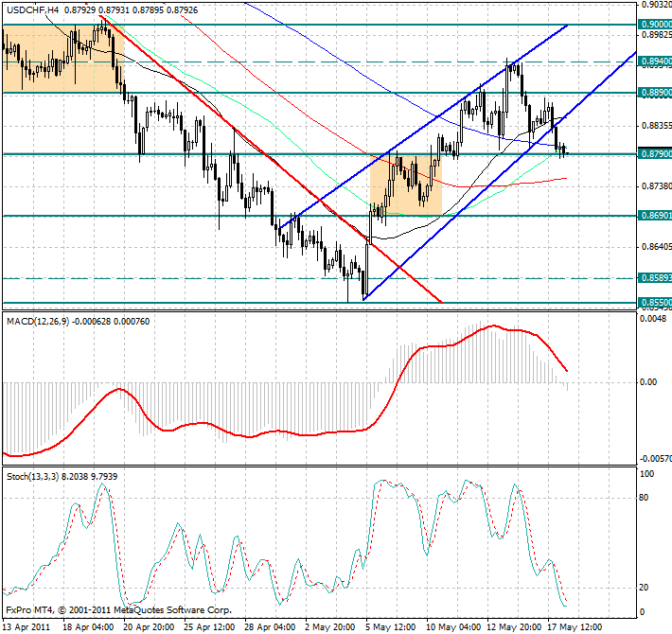
Task: Click the 0.9000 price level label
Action: coord(655,25)
